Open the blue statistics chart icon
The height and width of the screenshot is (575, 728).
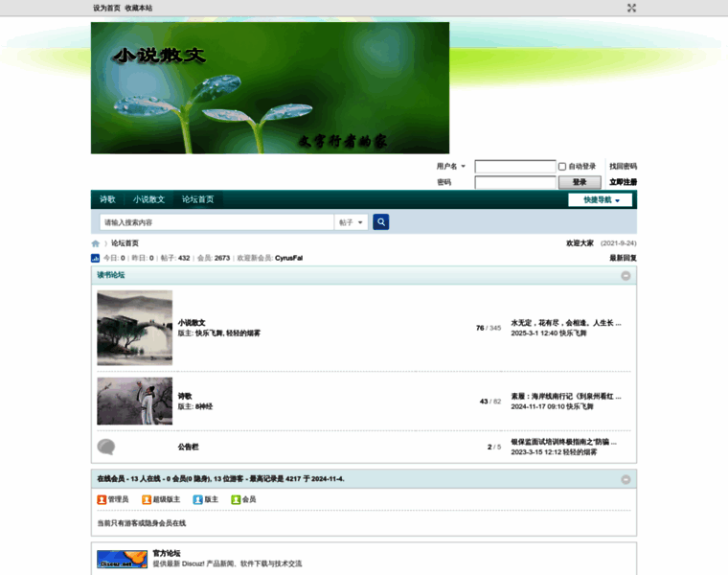(x=95, y=258)
